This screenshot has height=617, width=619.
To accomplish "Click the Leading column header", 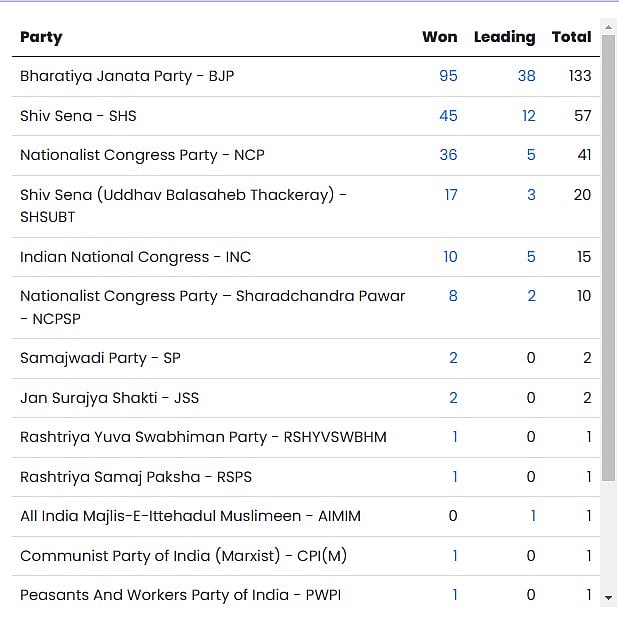I will tap(505, 37).
